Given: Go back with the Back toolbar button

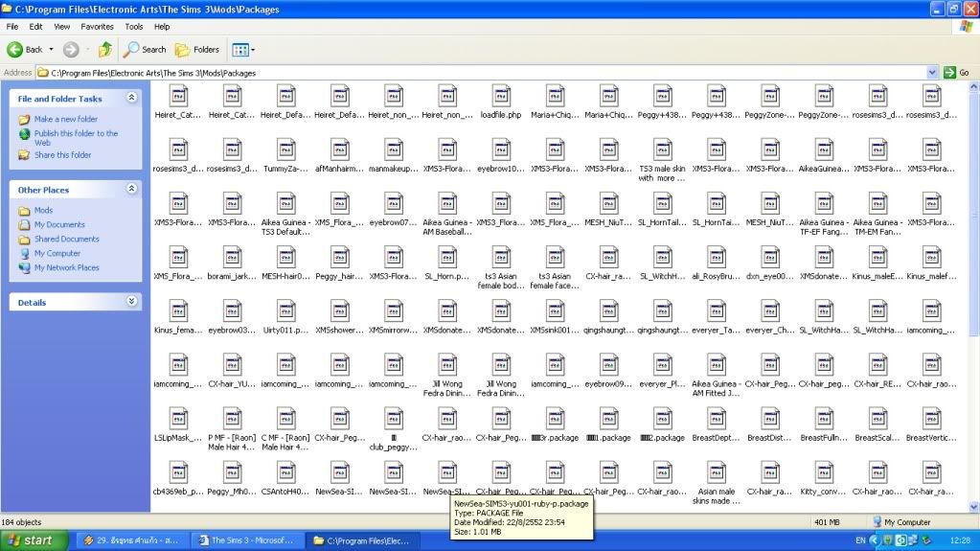Looking at the screenshot, I should pyautogui.click(x=25, y=50).
